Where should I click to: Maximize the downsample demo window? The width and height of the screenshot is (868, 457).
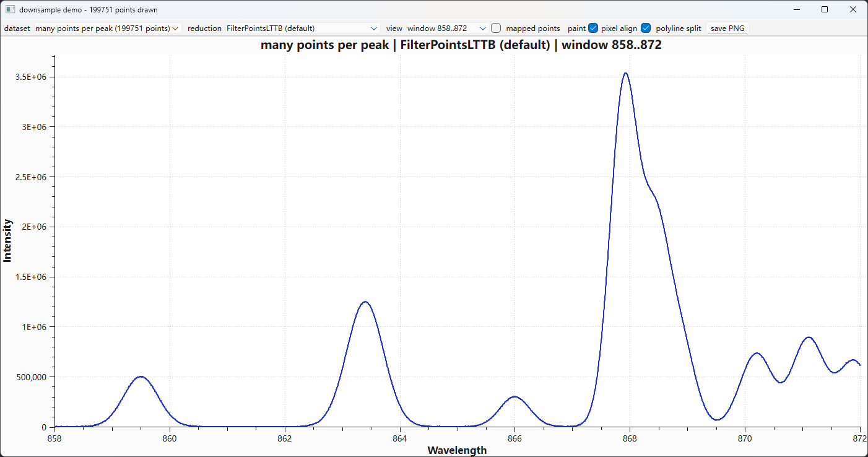pyautogui.click(x=825, y=9)
